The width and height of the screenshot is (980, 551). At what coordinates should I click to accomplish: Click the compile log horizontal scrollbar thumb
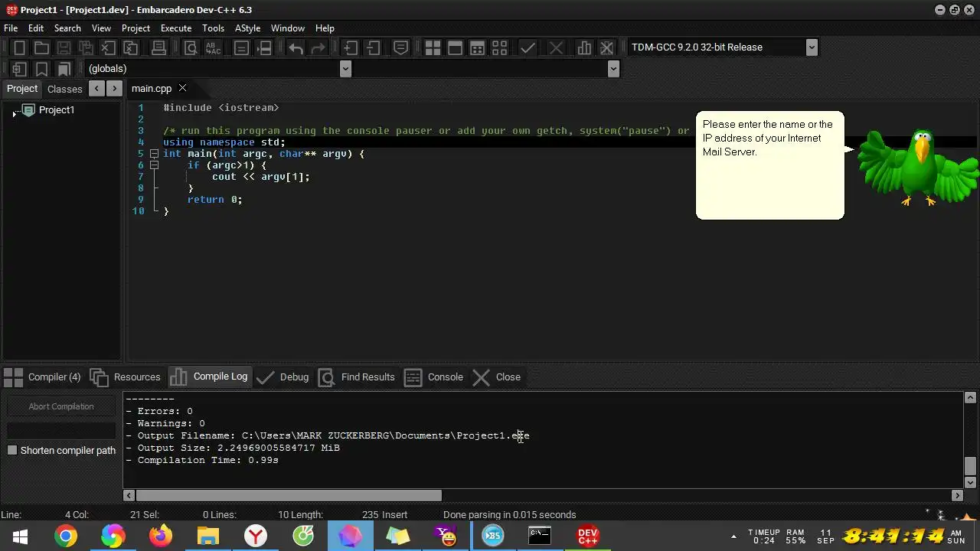point(289,495)
